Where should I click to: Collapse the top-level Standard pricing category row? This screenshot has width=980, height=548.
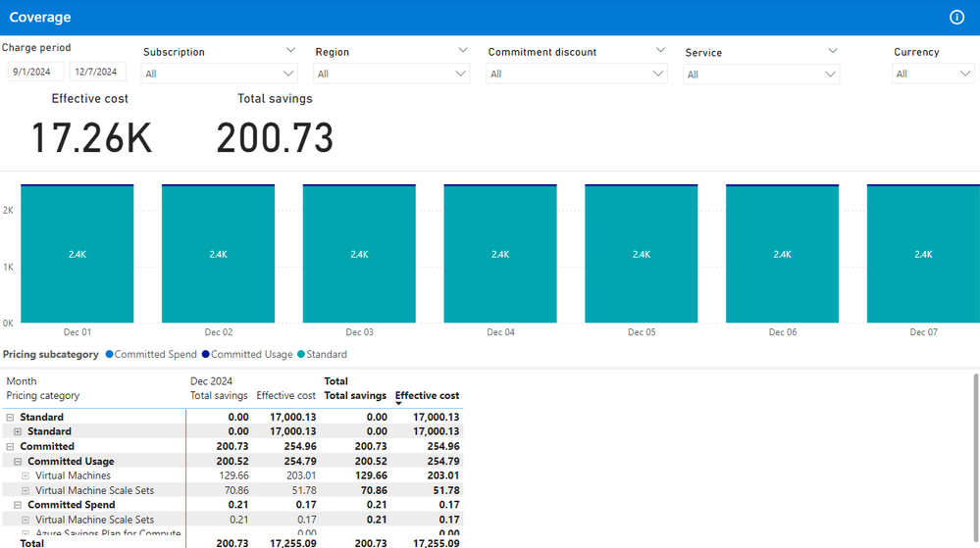click(11, 418)
